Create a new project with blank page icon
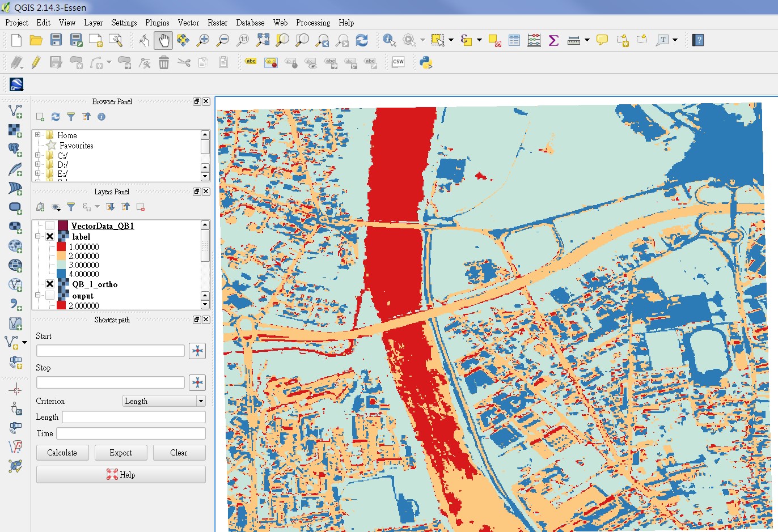 tap(16, 40)
